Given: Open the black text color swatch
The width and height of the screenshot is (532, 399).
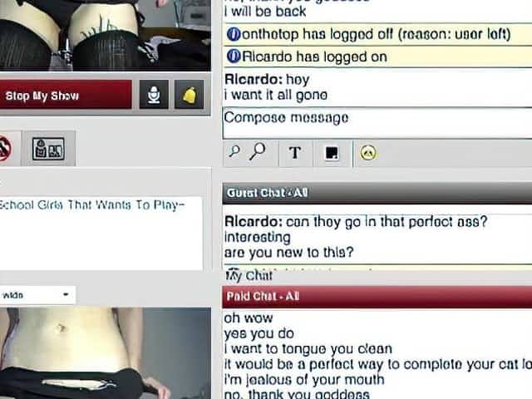Looking at the screenshot, I should pyautogui.click(x=332, y=153).
